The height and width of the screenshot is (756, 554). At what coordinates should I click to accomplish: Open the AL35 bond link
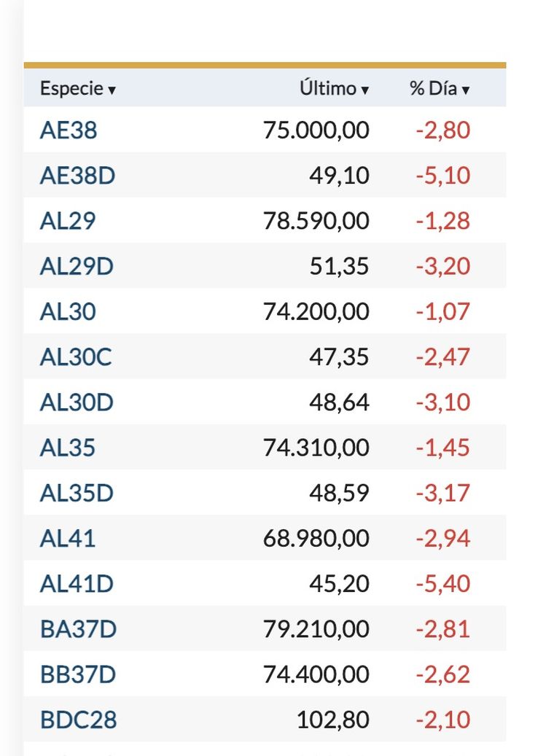pos(68,448)
